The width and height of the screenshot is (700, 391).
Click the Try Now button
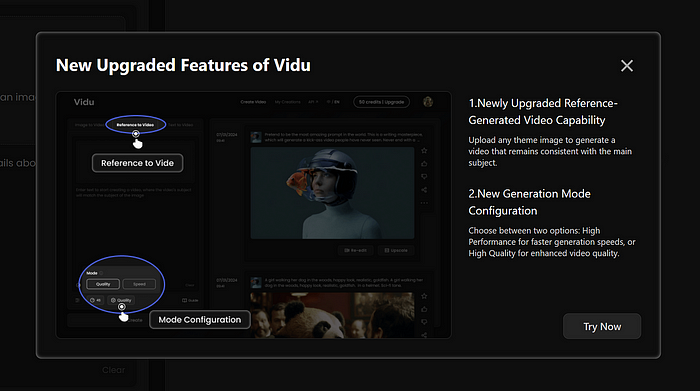coord(602,326)
